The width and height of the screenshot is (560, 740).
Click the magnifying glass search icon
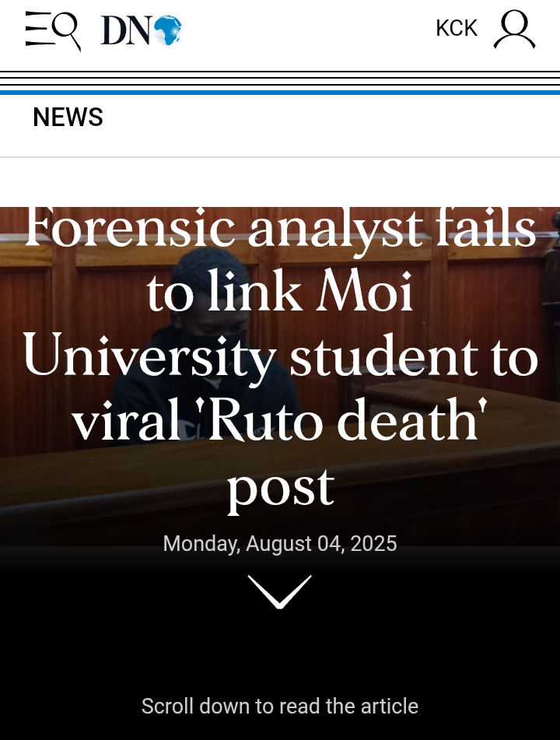click(66, 30)
